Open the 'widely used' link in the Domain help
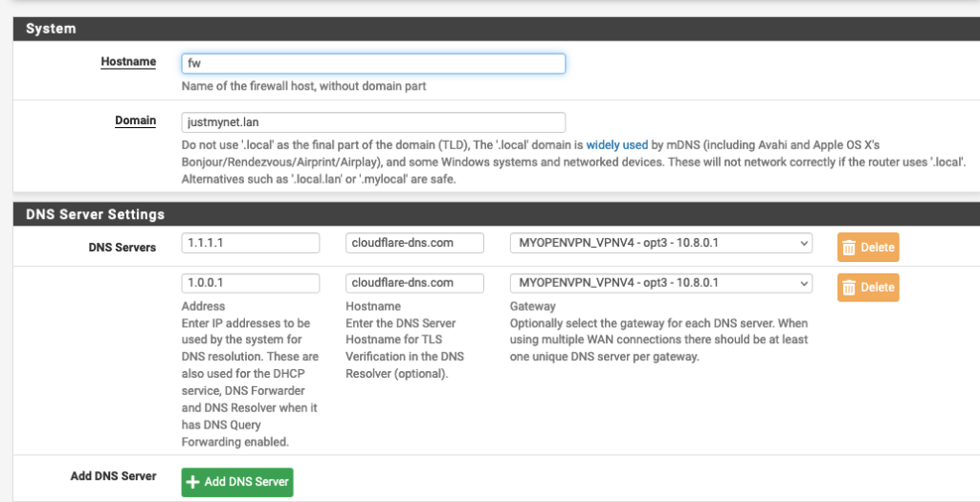Image resolution: width=980 pixels, height=502 pixels. tap(616, 144)
